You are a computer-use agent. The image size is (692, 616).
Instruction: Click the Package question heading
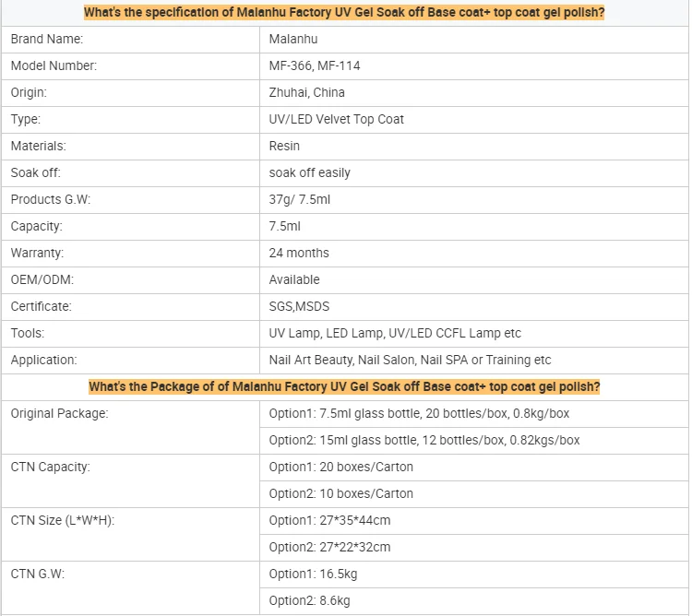click(344, 386)
